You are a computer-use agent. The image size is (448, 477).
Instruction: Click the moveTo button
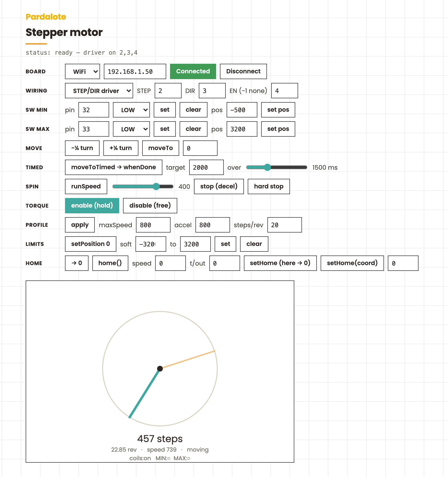161,148
